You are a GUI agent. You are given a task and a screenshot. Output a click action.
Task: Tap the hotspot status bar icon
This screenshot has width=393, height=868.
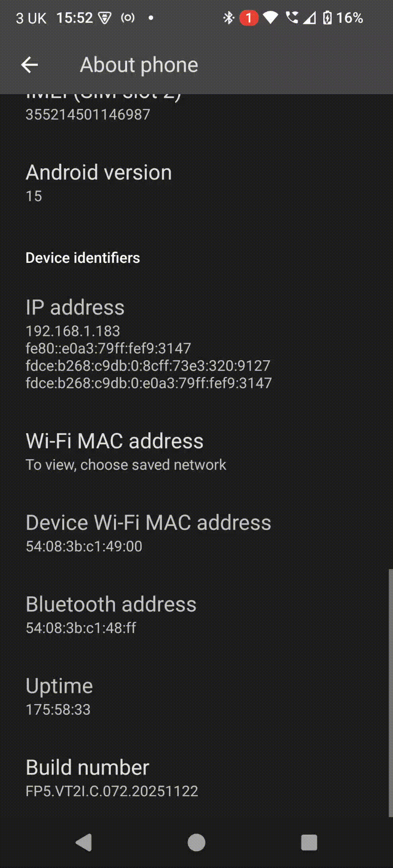tap(128, 18)
